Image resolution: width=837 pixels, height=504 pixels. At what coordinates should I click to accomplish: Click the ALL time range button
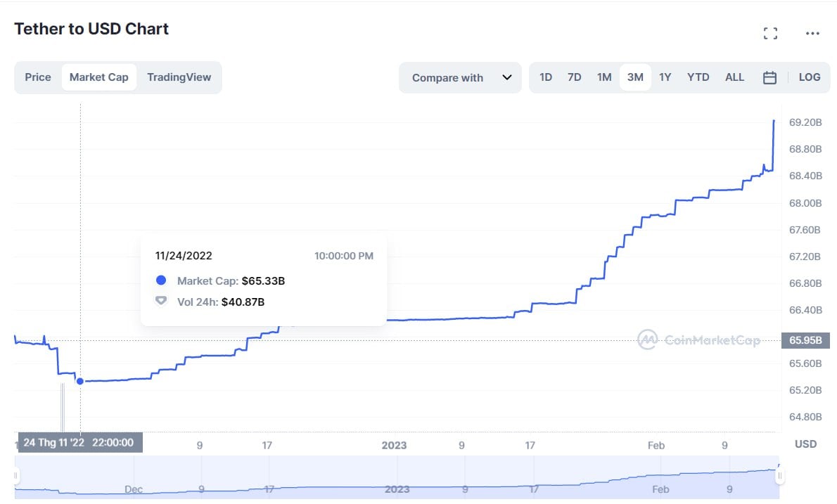click(734, 77)
